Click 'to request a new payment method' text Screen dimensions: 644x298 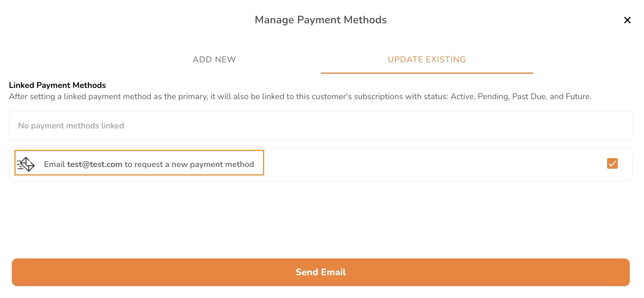[x=189, y=164]
